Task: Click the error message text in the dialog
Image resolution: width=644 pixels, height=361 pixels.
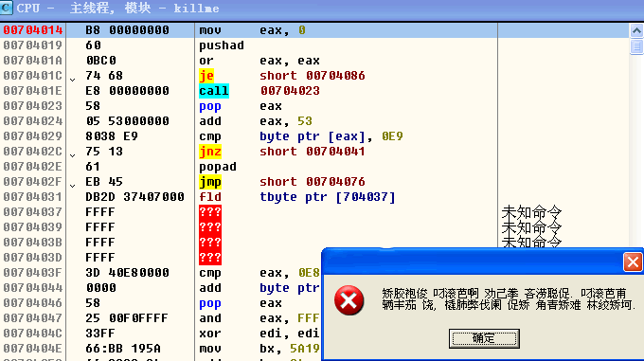Action: click(x=509, y=299)
